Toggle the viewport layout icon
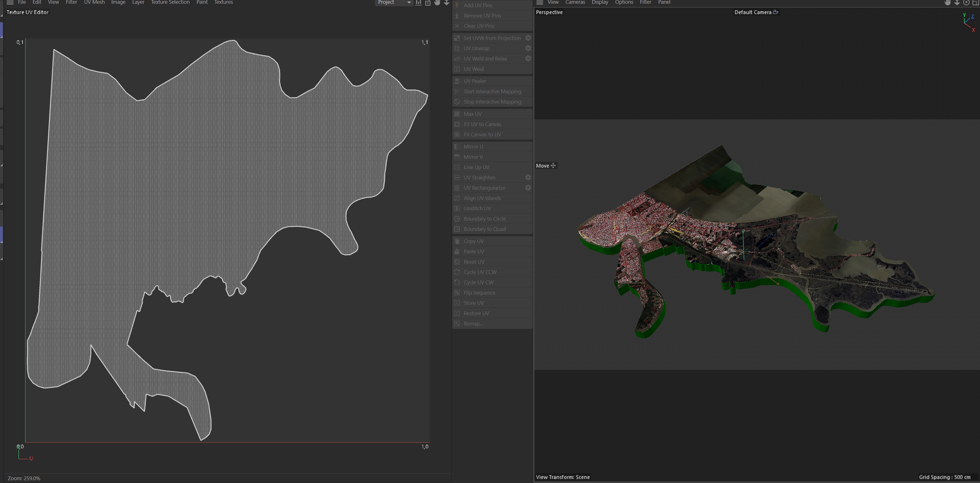Image resolution: width=980 pixels, height=483 pixels. coord(976,2)
